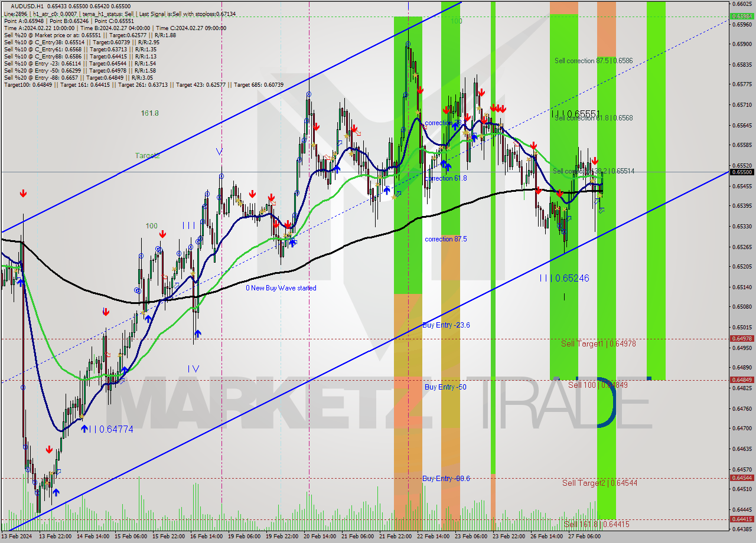Click the red 0.64849 price tag on axis

coord(742,380)
